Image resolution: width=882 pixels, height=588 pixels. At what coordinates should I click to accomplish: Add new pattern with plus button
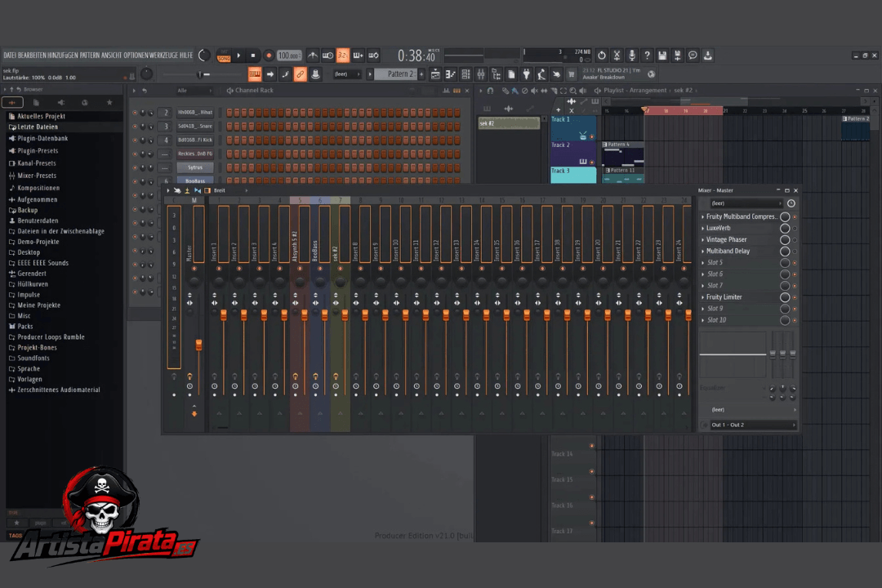click(x=421, y=73)
